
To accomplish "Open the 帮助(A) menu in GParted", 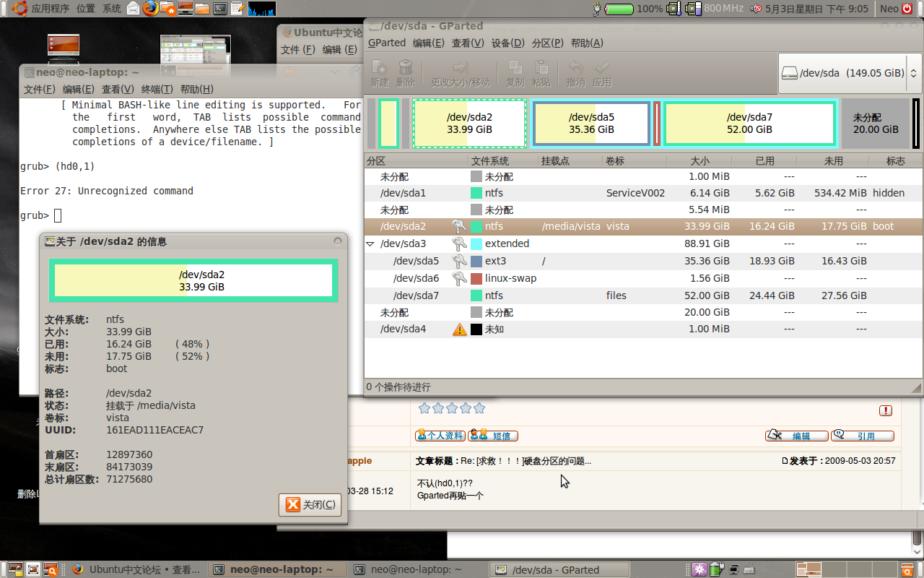I will tap(587, 43).
